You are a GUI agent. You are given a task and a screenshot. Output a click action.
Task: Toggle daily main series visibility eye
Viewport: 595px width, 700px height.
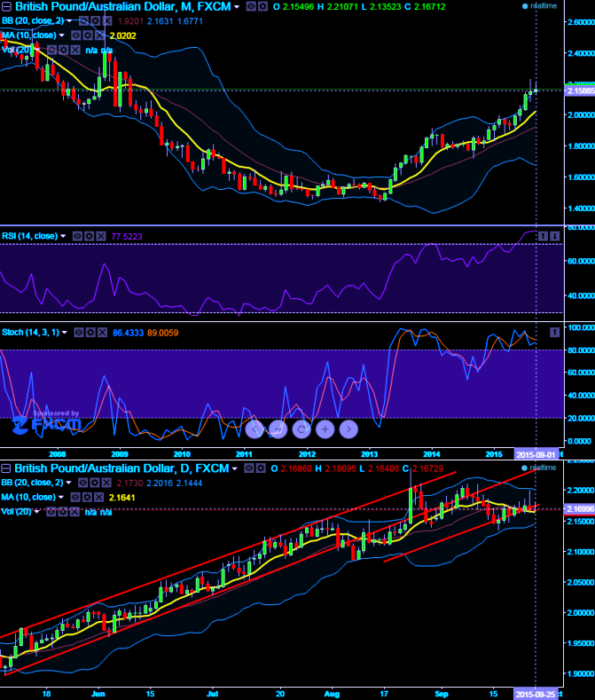click(248, 468)
